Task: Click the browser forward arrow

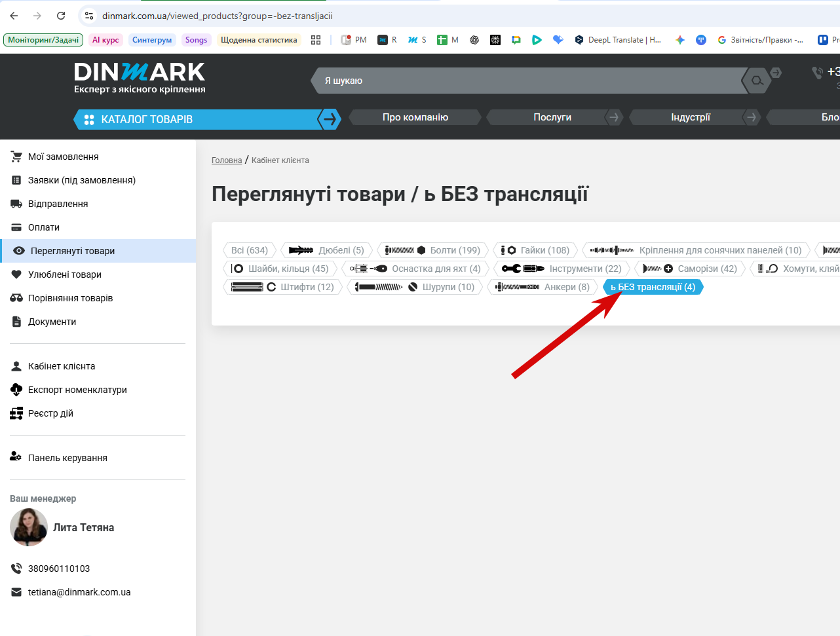Action: pos(37,16)
